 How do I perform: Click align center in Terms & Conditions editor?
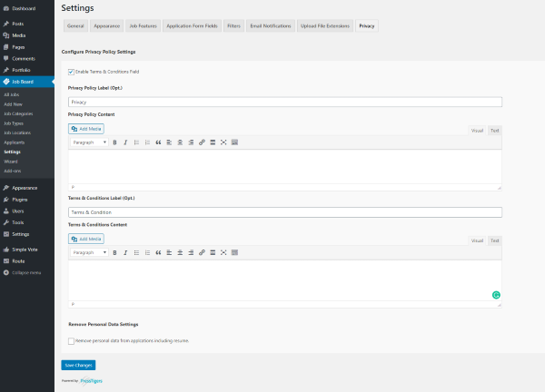click(180, 252)
